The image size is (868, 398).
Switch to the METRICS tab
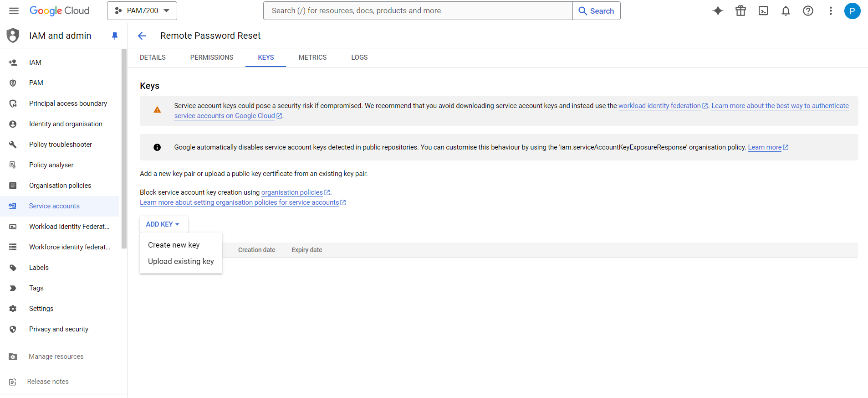point(312,57)
